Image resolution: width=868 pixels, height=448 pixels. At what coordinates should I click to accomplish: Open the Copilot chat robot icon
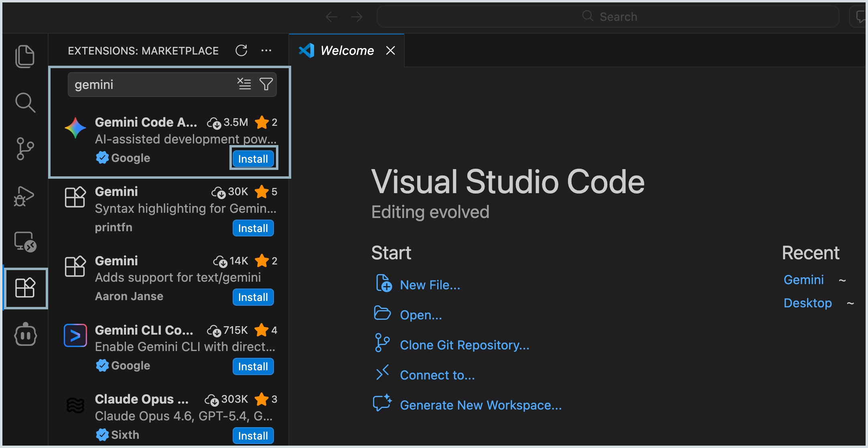point(25,334)
